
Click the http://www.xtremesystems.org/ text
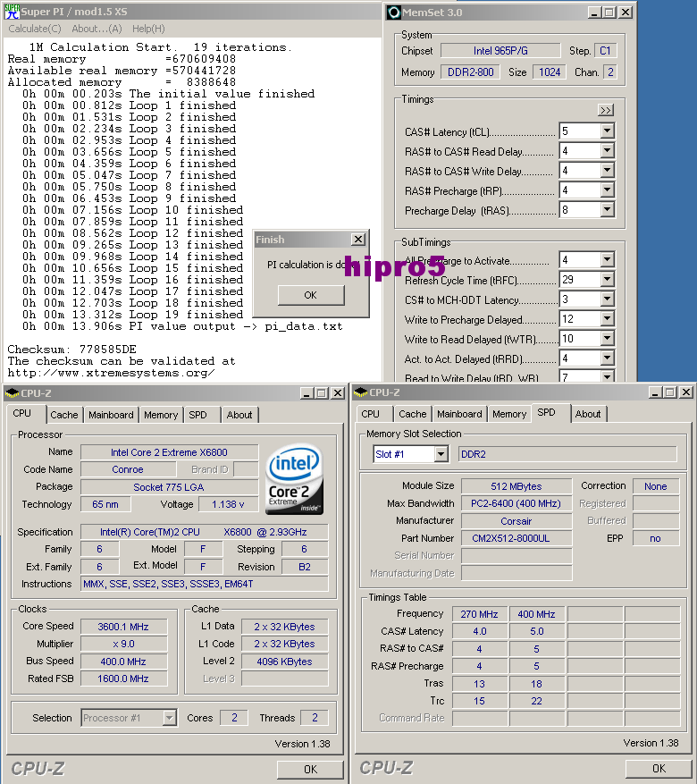pos(111,373)
